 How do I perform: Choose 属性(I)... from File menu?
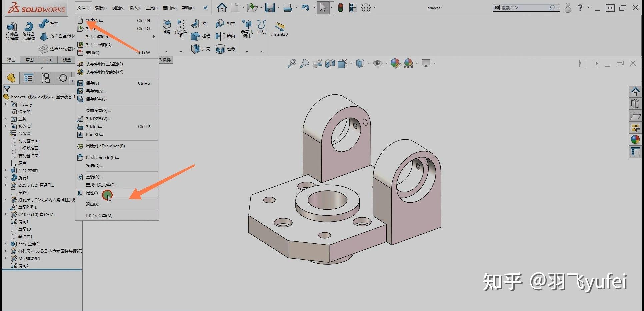(x=117, y=193)
